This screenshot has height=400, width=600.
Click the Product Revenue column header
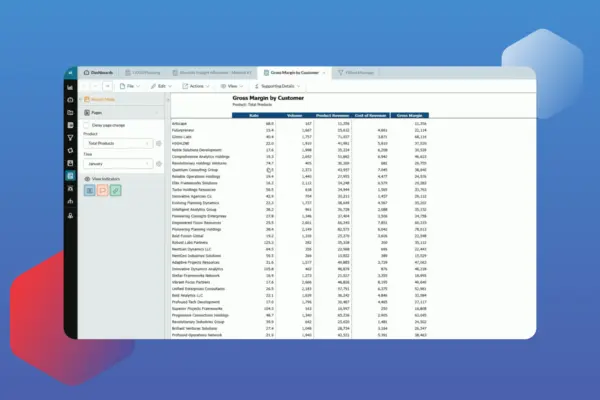click(333, 115)
